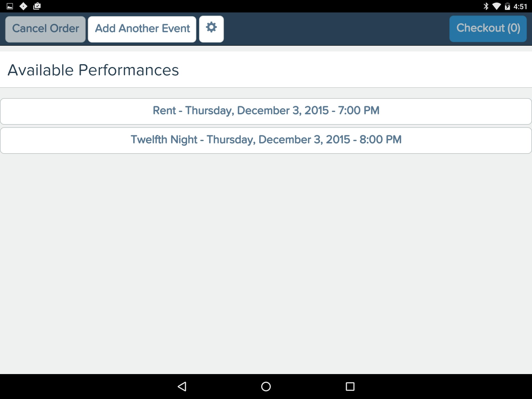Open the settings gear in the toolbar
Image resolution: width=532 pixels, height=399 pixels.
click(x=211, y=29)
